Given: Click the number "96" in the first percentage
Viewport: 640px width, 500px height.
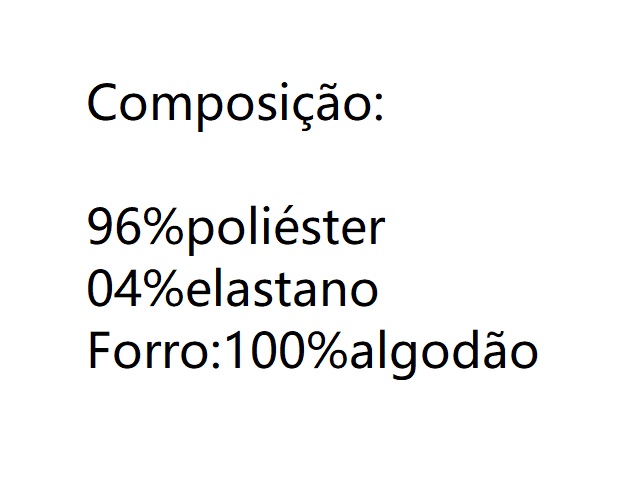Looking at the screenshot, I should click(111, 229).
